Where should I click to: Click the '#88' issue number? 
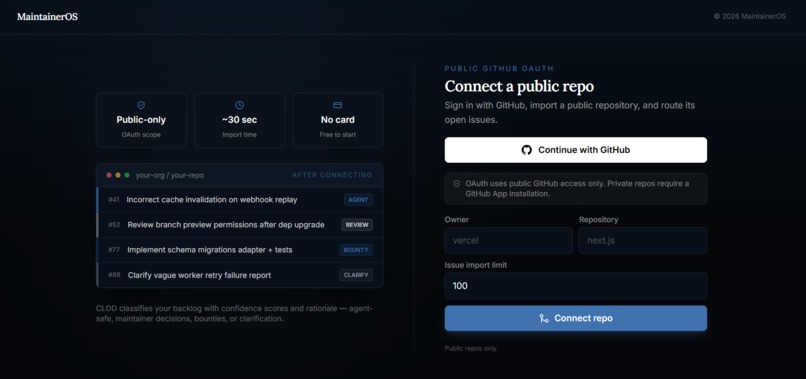pyautogui.click(x=114, y=275)
